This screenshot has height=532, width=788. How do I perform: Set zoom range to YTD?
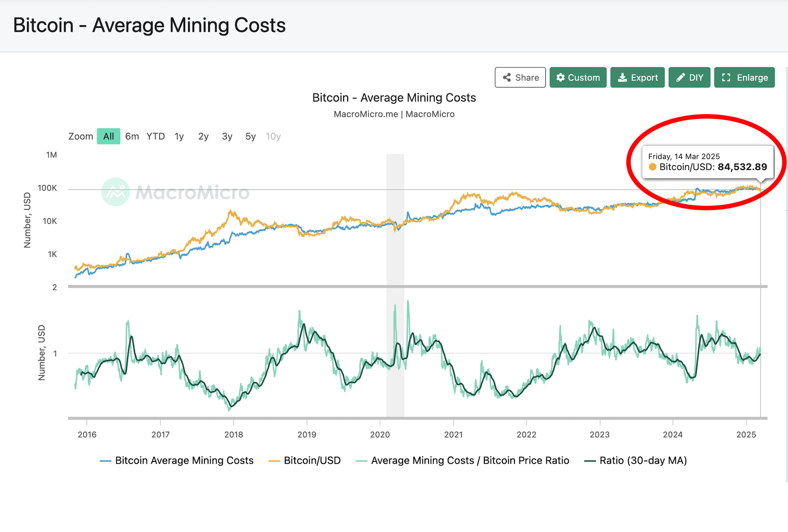click(155, 137)
